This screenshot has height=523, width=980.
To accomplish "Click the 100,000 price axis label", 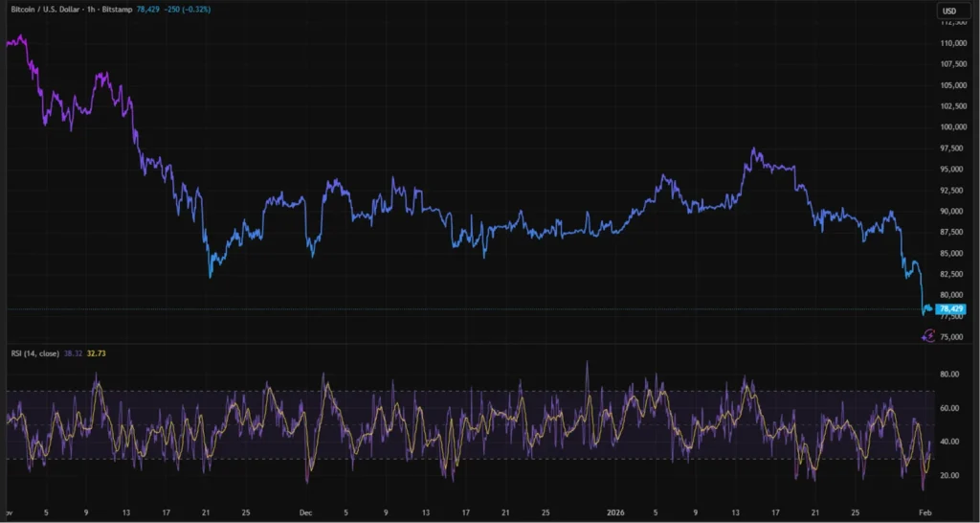I will [x=953, y=127].
